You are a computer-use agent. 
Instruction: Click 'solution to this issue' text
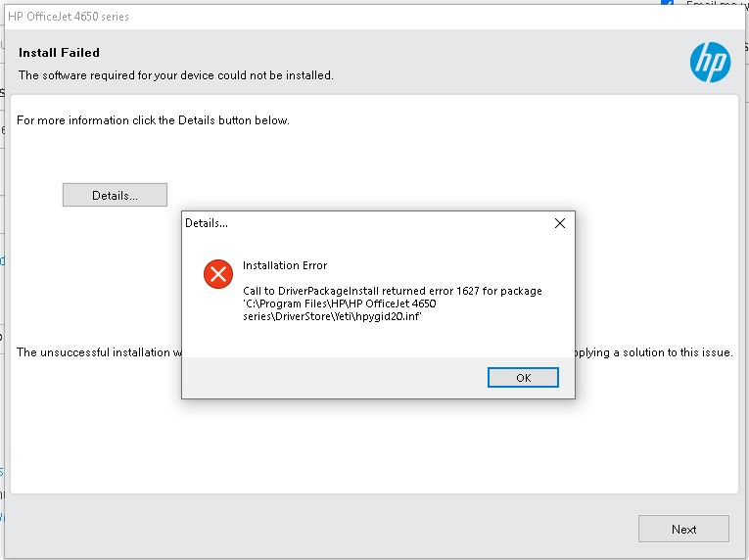click(x=678, y=352)
